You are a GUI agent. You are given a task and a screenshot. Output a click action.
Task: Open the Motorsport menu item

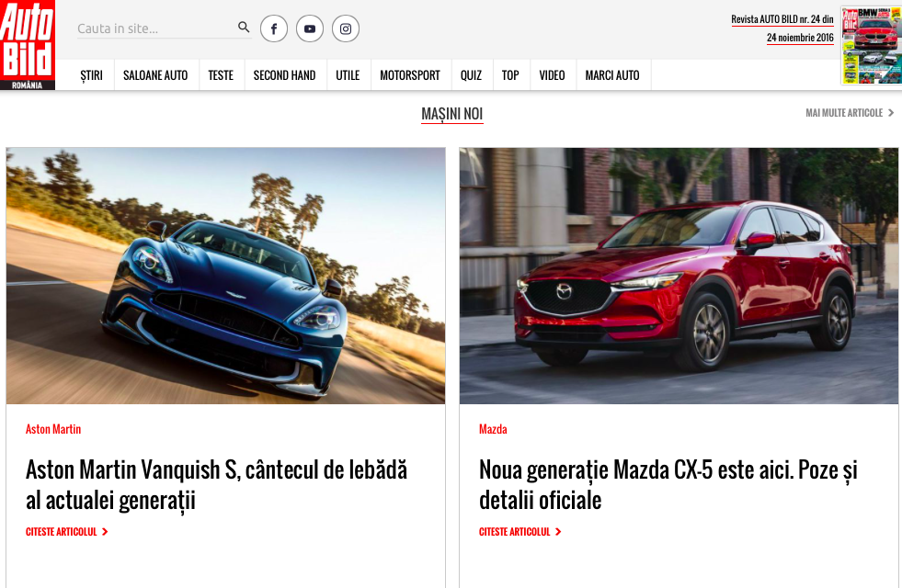(410, 75)
